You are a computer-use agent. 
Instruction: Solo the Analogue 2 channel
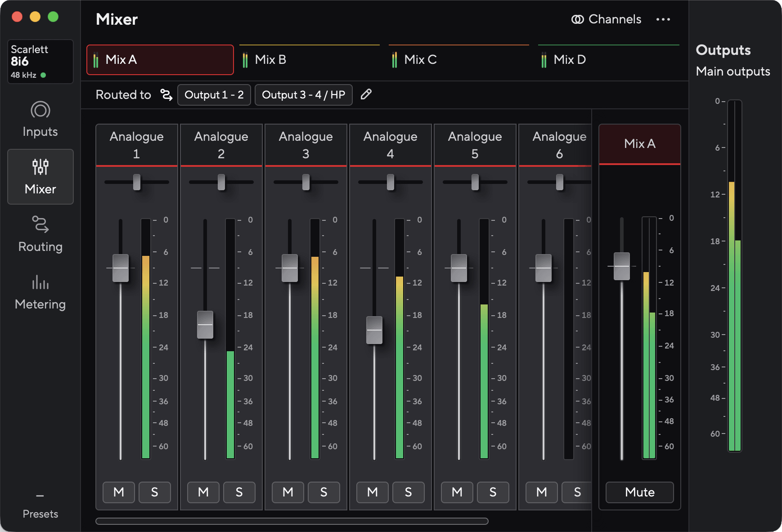tap(239, 492)
